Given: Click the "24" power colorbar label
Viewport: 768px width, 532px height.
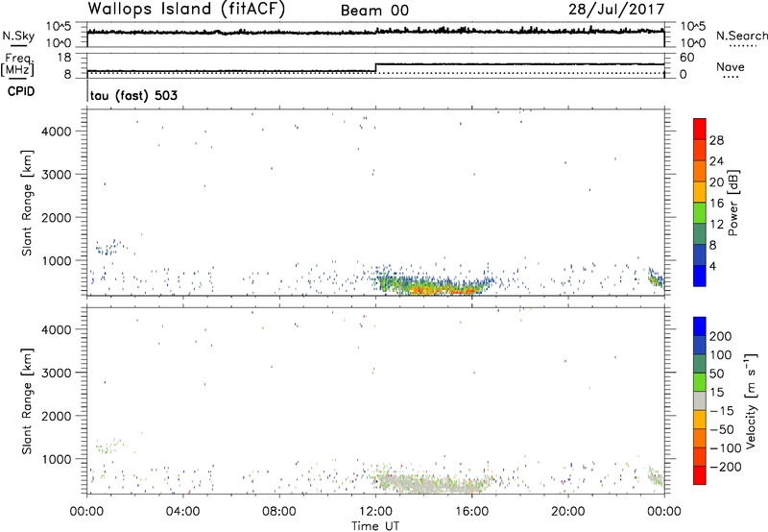Looking at the screenshot, I should pyautogui.click(x=716, y=161).
